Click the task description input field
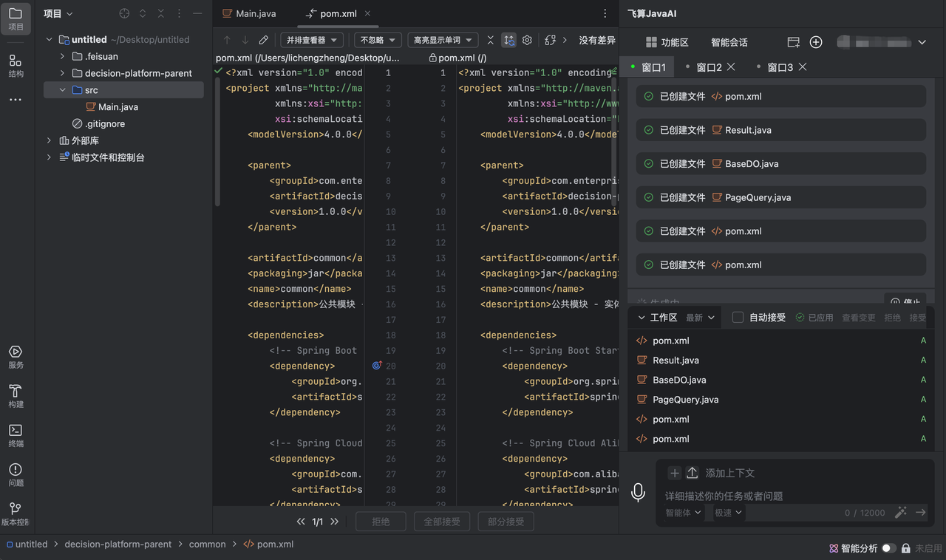946x560 pixels. click(x=794, y=496)
